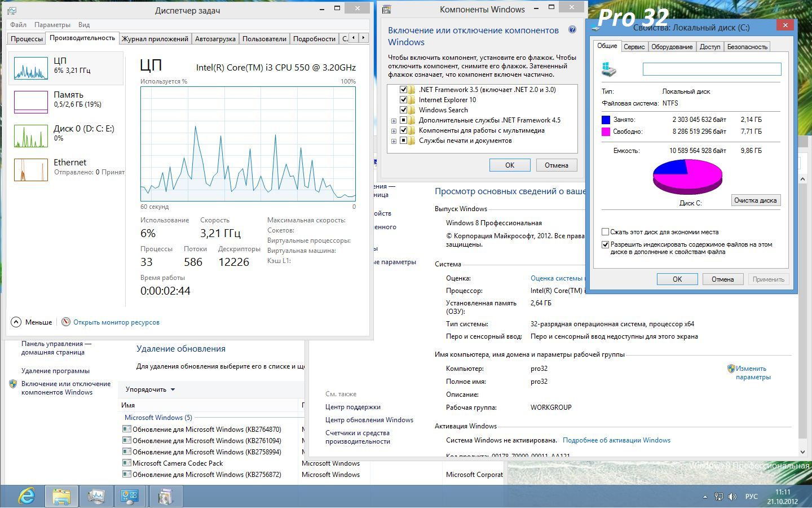Screen dimensions: 812x508
Task: Open File Explorer on the taskbar
Action: click(61, 497)
